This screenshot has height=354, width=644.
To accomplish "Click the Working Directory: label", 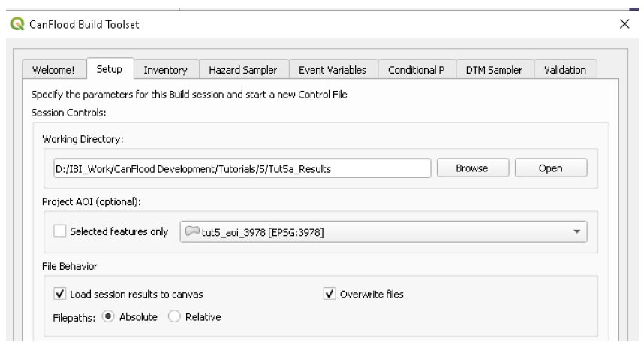I will 83,139.
